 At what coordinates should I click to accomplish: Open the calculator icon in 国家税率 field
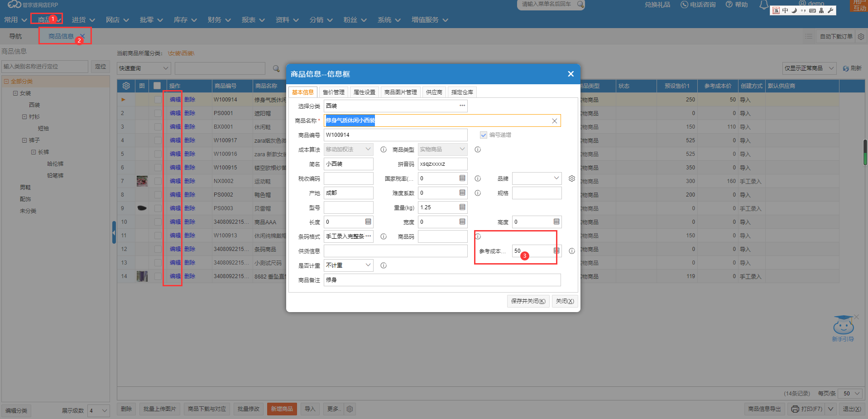(x=462, y=178)
